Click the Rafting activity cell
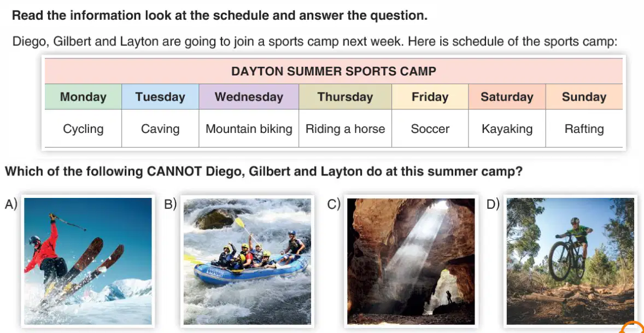Screen dimensions: 644x333 [584, 128]
